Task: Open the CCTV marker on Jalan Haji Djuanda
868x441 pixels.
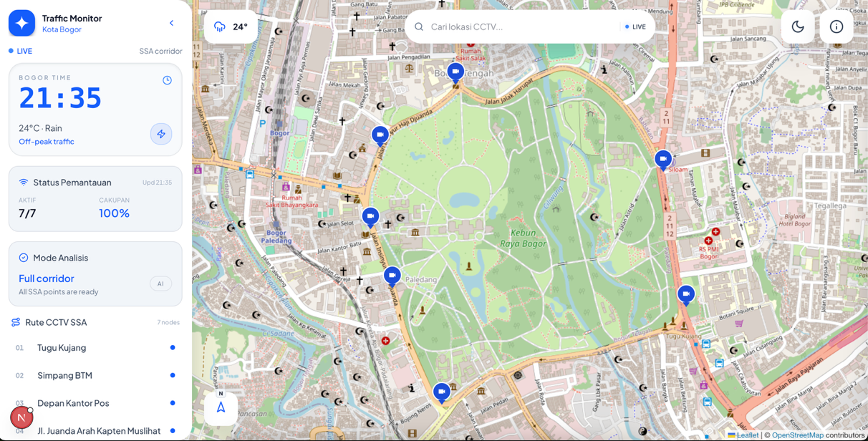Action: pos(380,135)
